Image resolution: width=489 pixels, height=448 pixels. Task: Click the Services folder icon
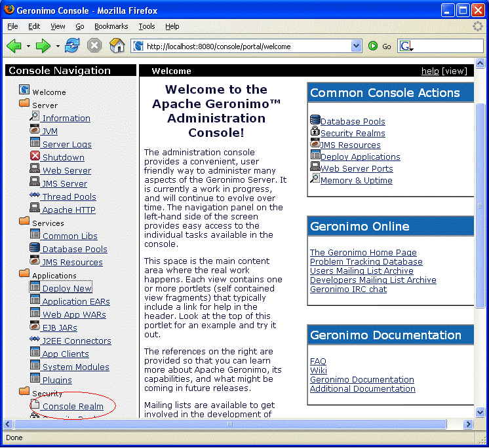coord(24,221)
